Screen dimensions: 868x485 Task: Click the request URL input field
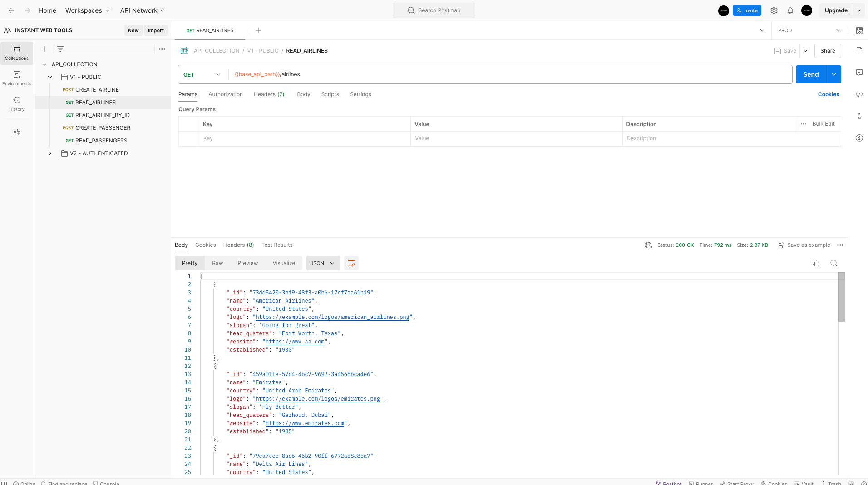511,74
